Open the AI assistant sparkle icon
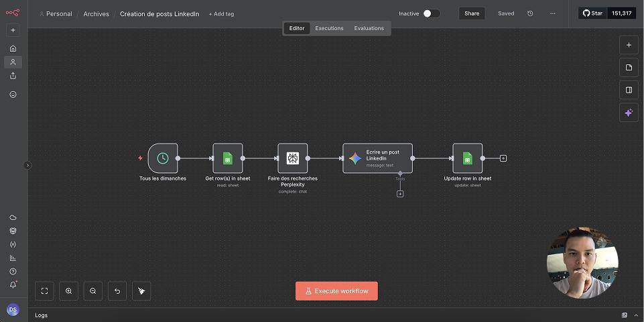 pos(628,113)
